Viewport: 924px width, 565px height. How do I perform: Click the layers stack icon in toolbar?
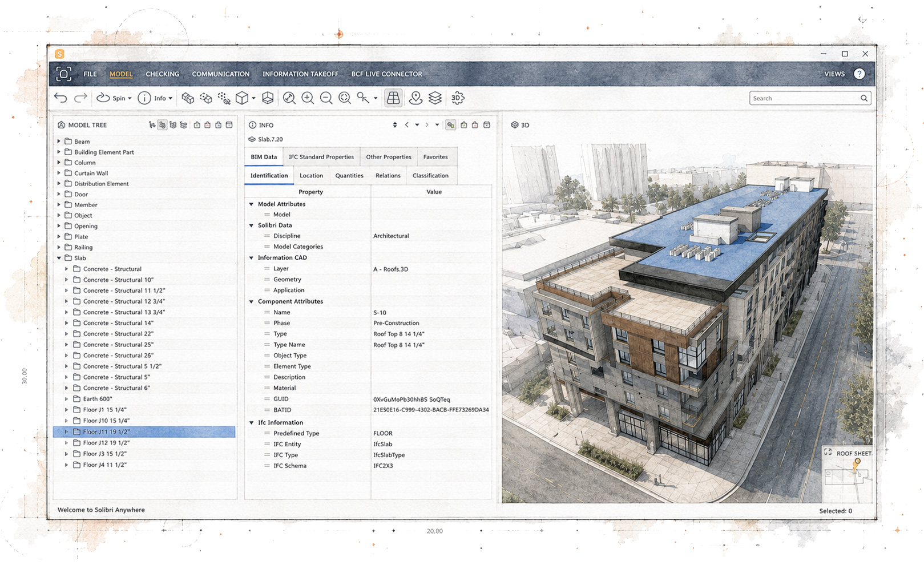point(435,98)
